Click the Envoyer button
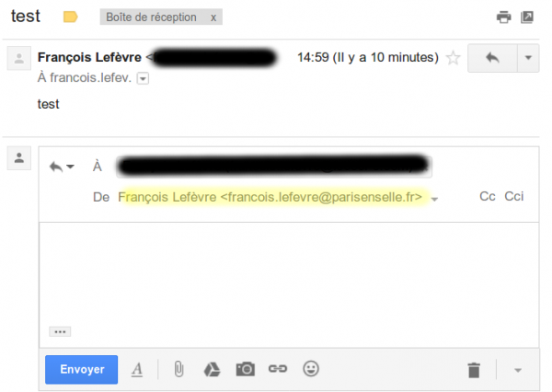The height and width of the screenshot is (392, 552). point(81,369)
